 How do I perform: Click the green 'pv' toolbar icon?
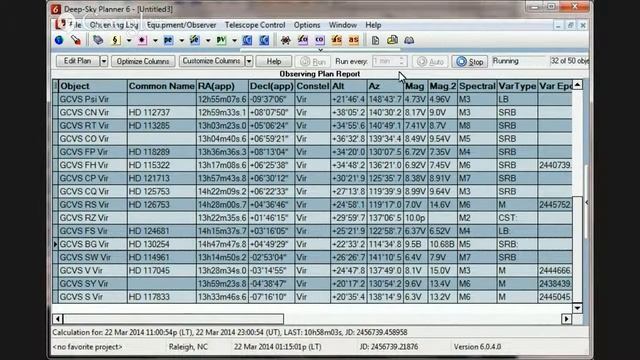tap(221, 40)
